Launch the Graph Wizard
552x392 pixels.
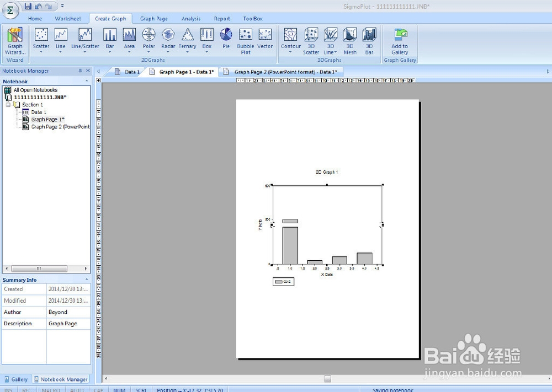pos(15,41)
